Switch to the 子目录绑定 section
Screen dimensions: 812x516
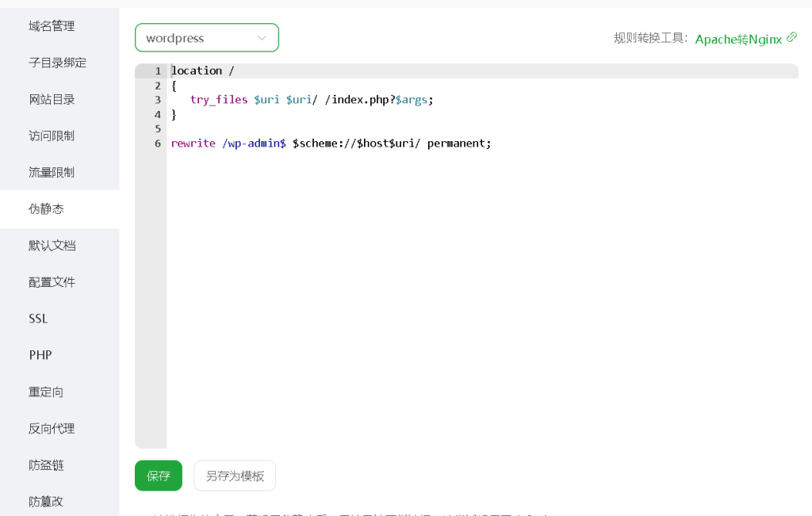tap(58, 63)
